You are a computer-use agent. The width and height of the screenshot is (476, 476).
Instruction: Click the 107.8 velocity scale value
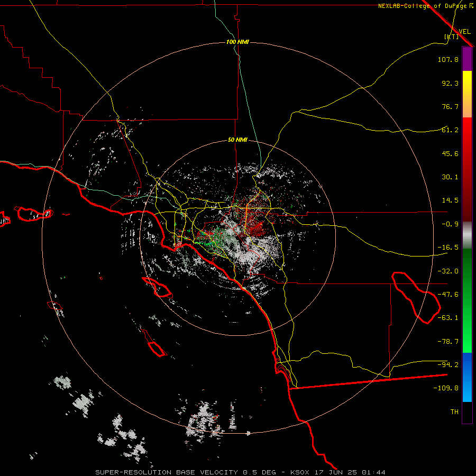[x=448, y=59]
